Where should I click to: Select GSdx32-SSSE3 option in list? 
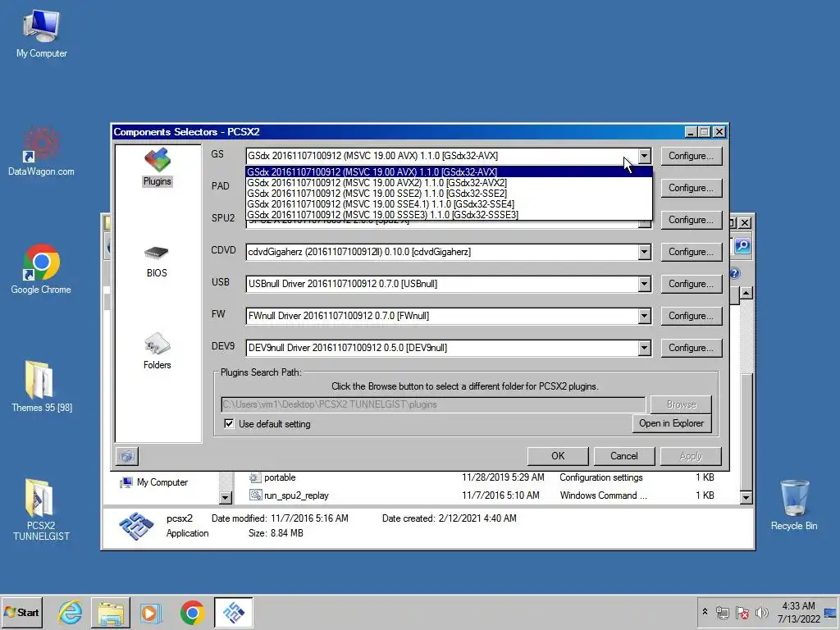pyautogui.click(x=449, y=215)
